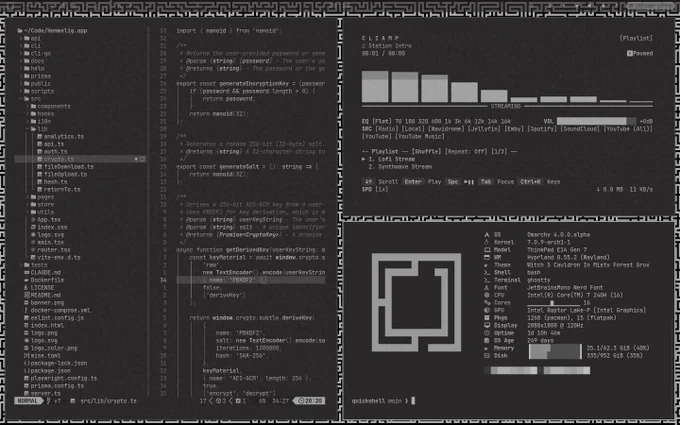Collapse the lib folder

pos(27,129)
